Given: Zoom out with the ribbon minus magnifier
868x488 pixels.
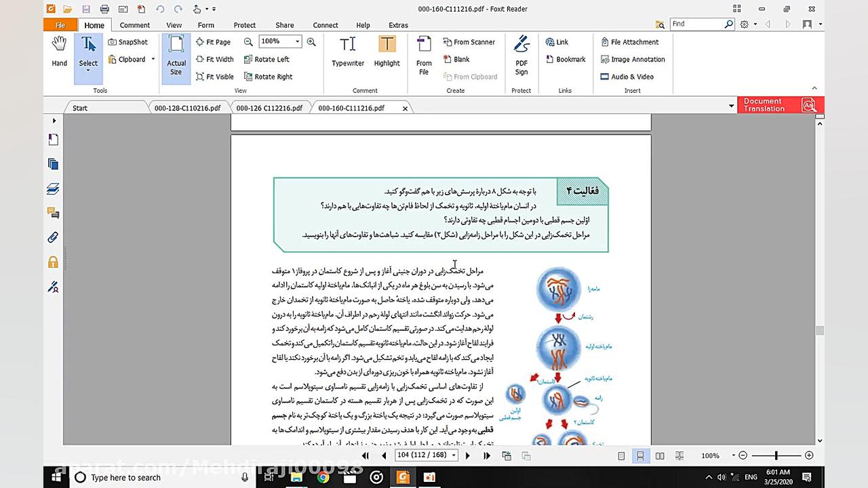Looking at the screenshot, I should (248, 42).
